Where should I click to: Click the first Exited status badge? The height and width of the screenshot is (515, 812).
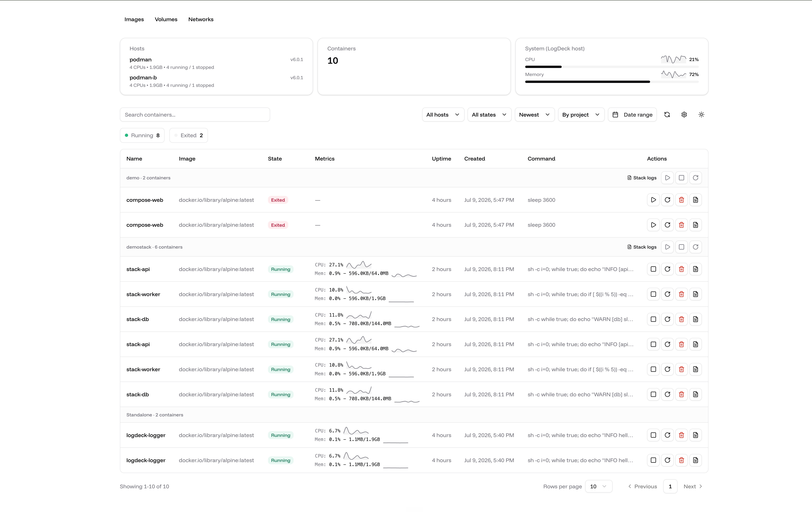tap(278, 200)
